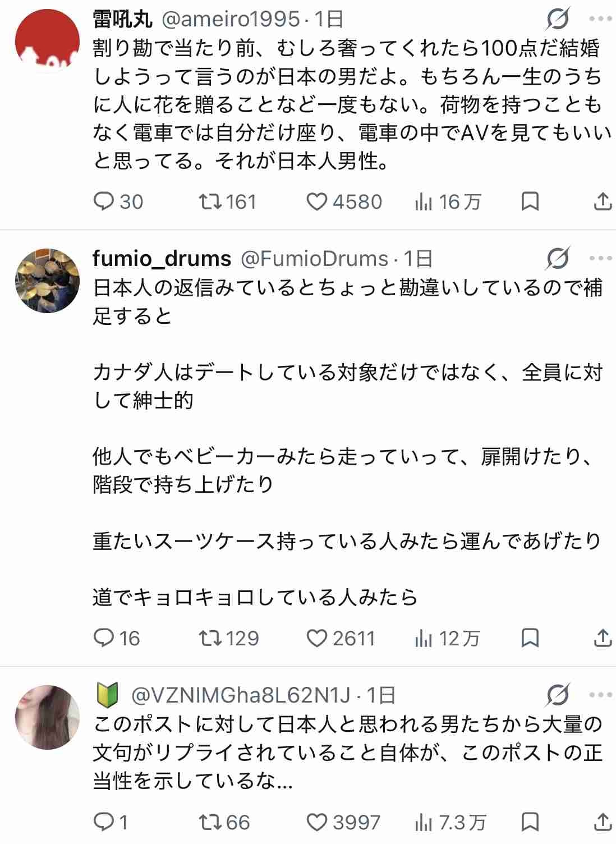Image resolution: width=616 pixels, height=844 pixels.
Task: Share the @VZNIMGha8L62N1J post
Action: point(602,823)
